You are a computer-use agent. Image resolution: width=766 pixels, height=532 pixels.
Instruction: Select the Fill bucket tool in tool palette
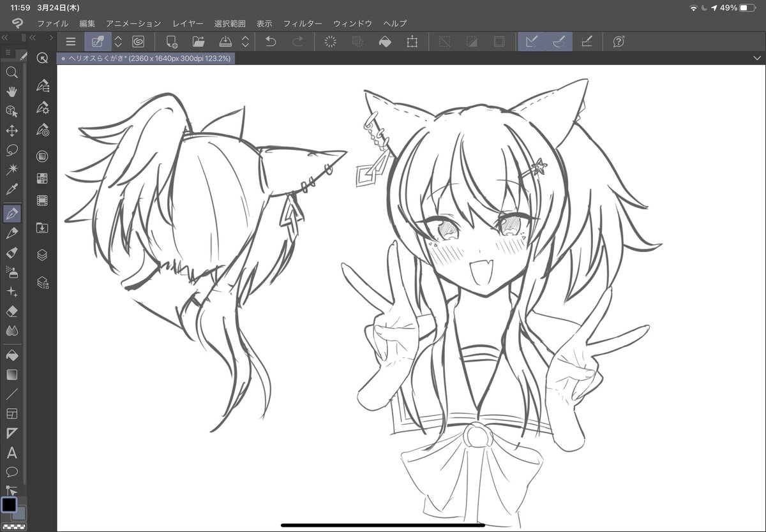(x=11, y=355)
